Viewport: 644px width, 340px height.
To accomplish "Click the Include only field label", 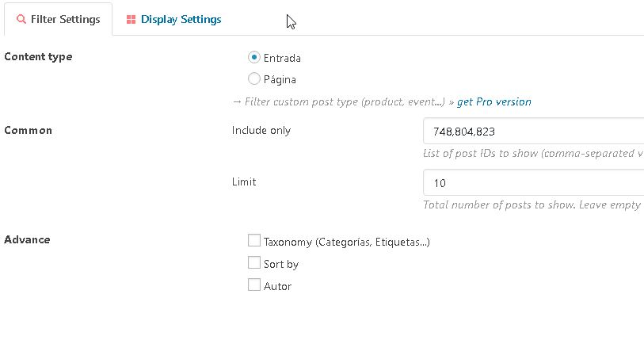I will click(261, 130).
